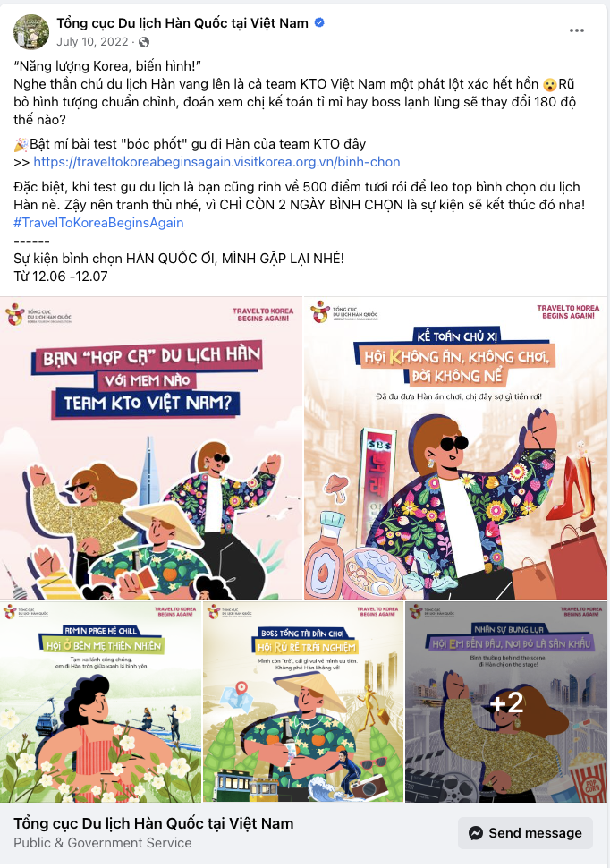Viewport: 610px width, 868px height.
Task: Open the visitkorea.org.vn binh-chon link
Action: [216, 162]
